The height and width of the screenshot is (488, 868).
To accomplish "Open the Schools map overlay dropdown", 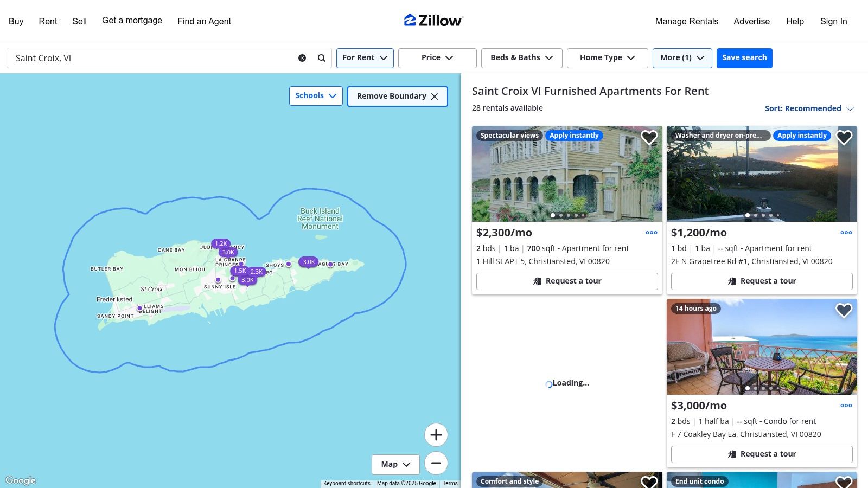I will click(x=316, y=96).
